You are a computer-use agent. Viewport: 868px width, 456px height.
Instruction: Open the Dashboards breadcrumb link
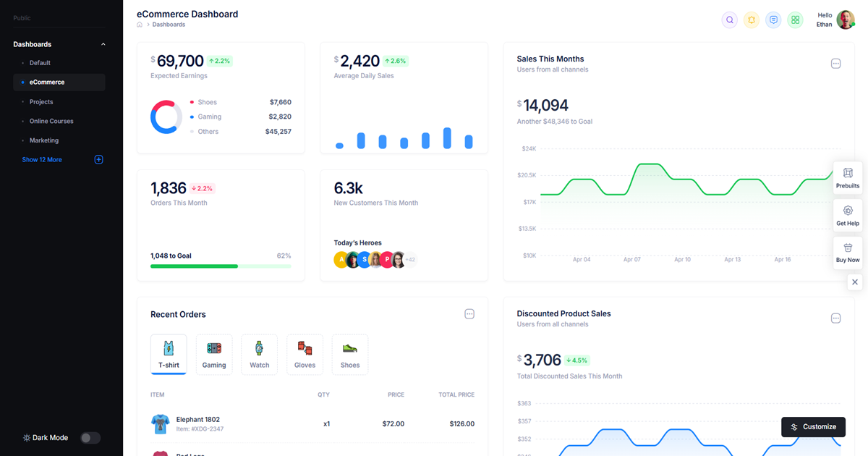tap(169, 24)
